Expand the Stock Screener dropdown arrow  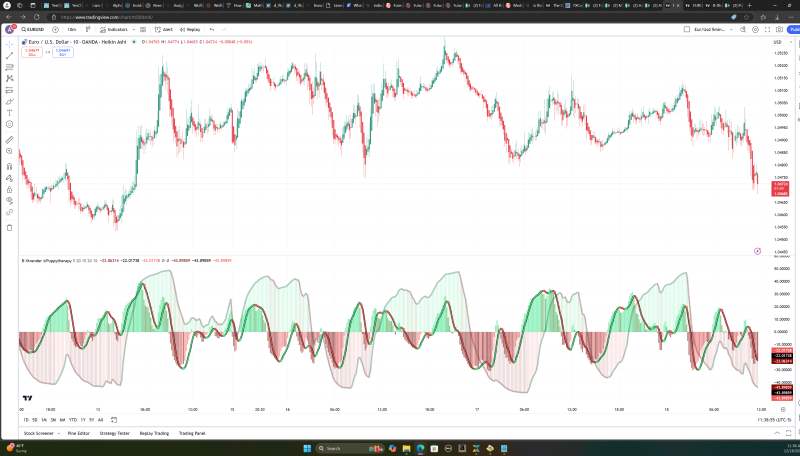tap(59, 433)
